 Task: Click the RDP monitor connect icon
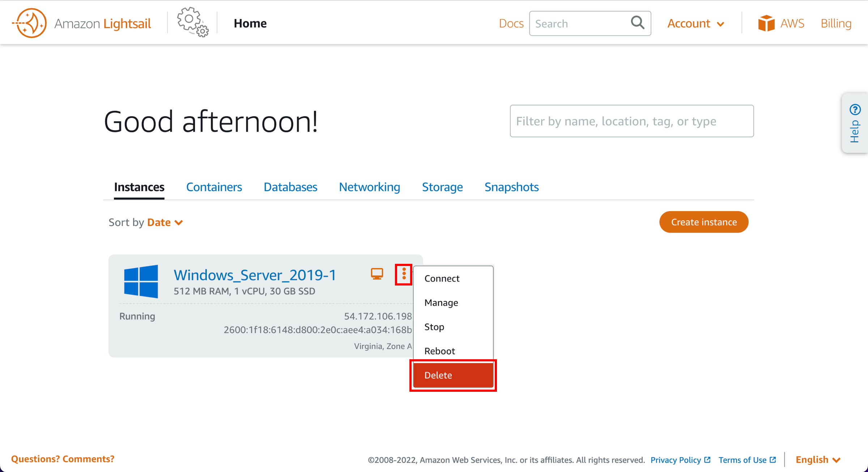click(377, 274)
